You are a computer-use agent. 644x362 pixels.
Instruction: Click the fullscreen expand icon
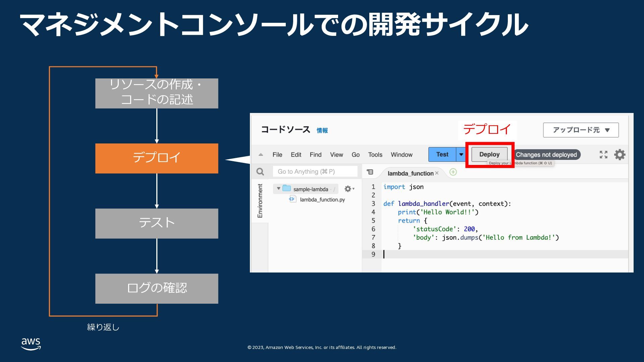[603, 155]
